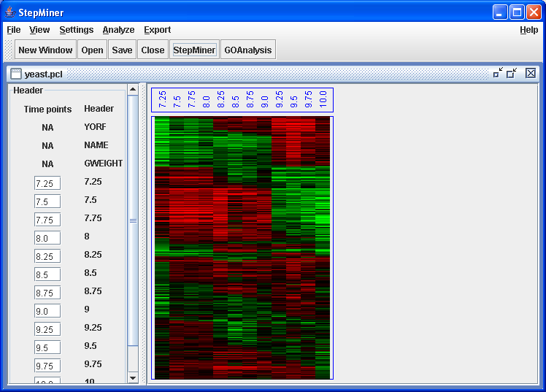Click the GWEIGHT header label
The width and height of the screenshot is (546, 392).
(104, 164)
